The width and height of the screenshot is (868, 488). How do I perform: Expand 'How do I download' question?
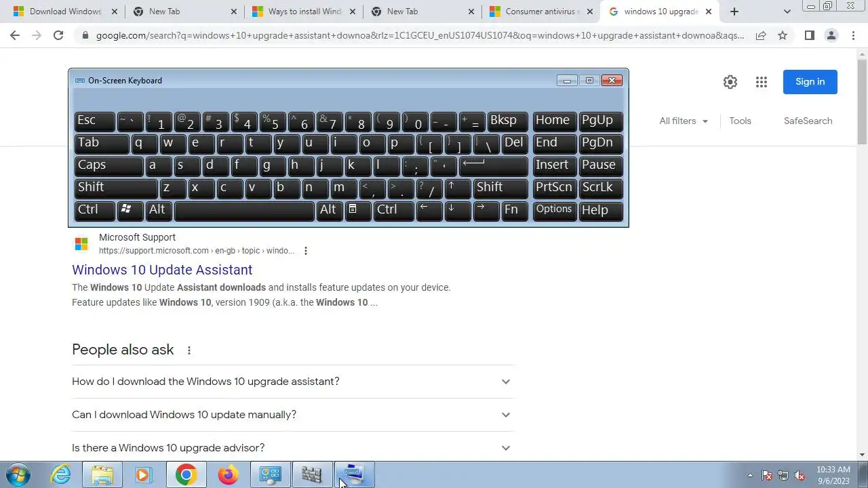(293, 382)
